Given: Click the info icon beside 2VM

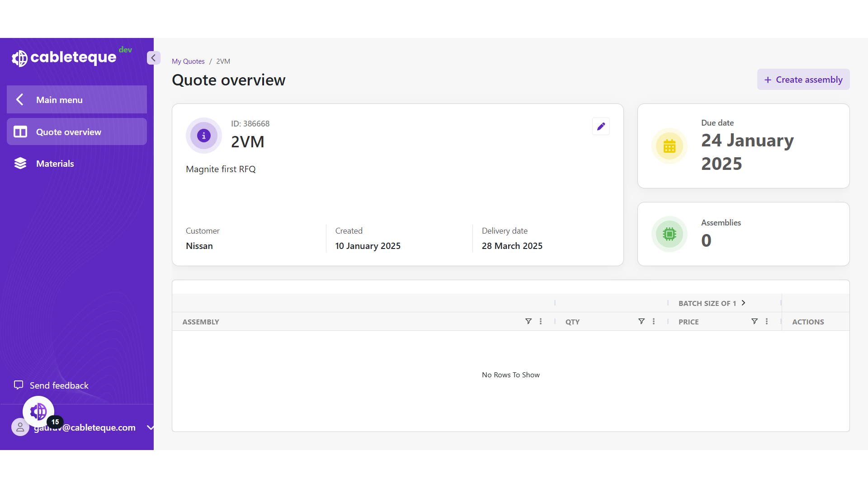Looking at the screenshot, I should (x=204, y=136).
